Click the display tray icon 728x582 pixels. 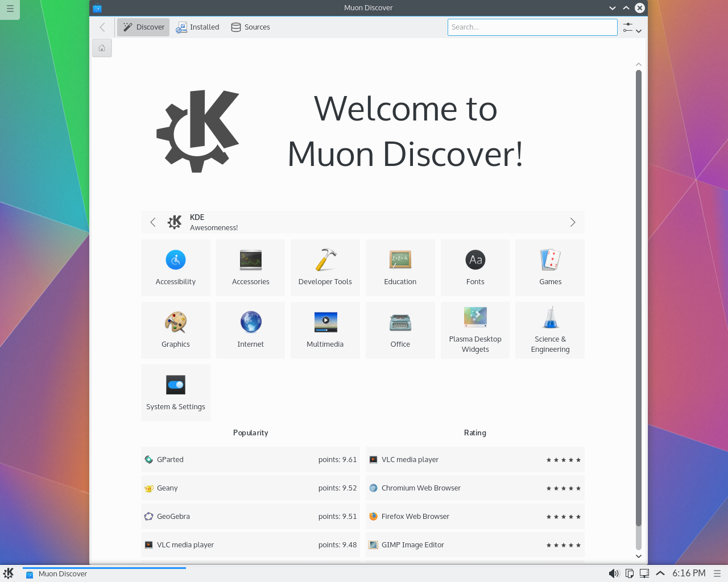644,573
